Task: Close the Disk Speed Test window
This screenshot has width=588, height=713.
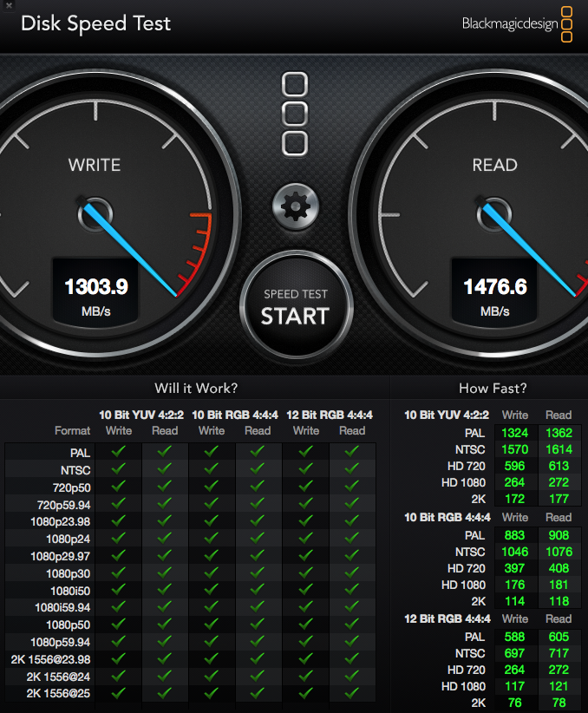Action: (9, 5)
